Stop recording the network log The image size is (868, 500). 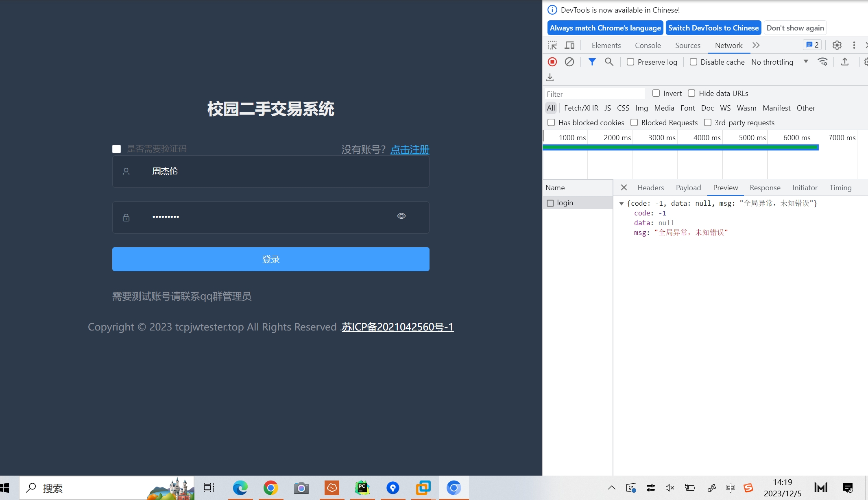(552, 62)
